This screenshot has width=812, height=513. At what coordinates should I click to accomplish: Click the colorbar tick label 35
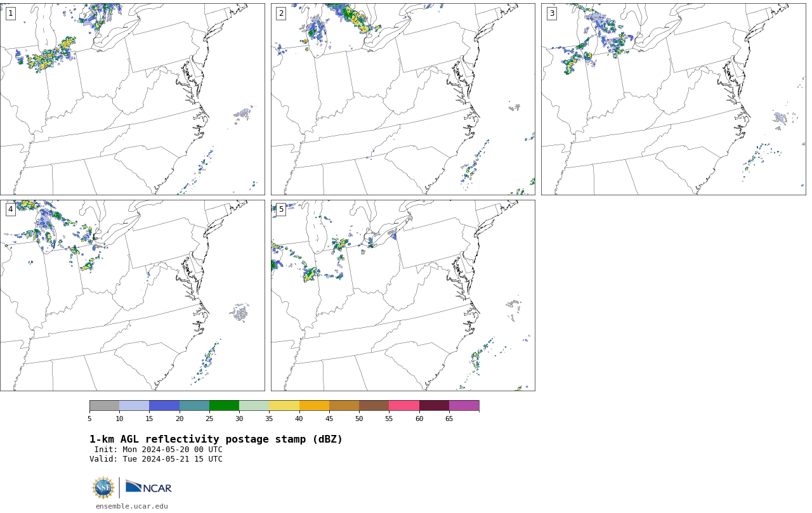(x=269, y=419)
